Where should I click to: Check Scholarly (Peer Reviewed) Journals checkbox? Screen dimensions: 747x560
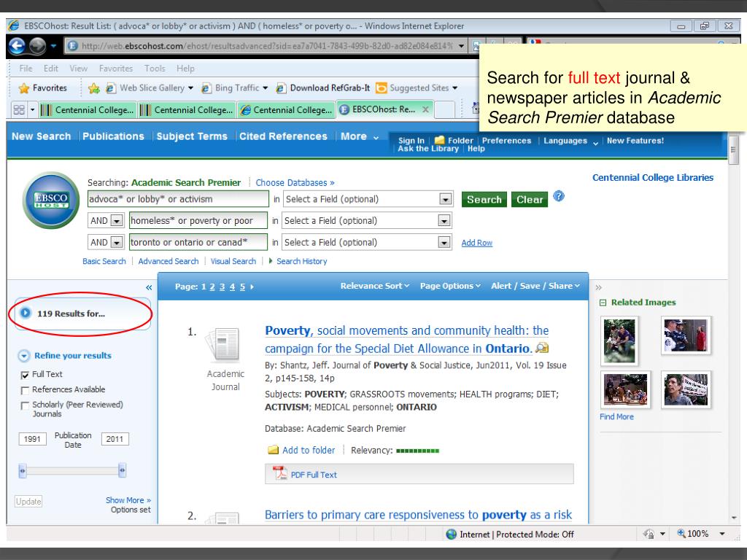[x=25, y=405]
